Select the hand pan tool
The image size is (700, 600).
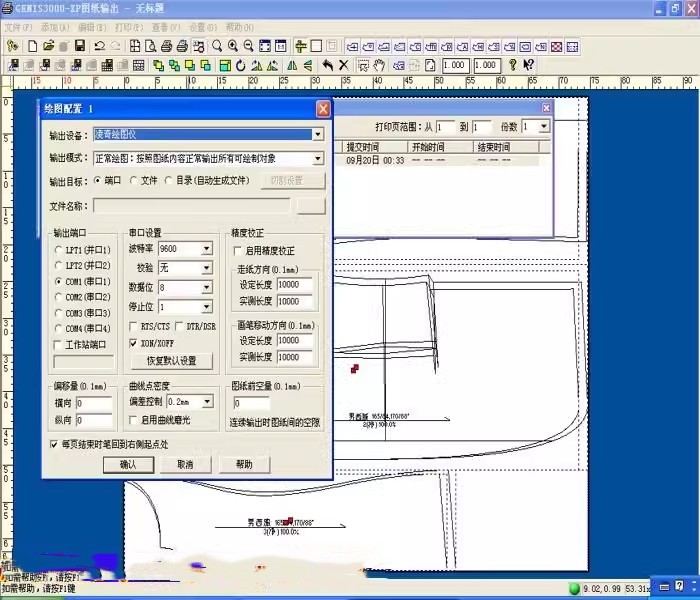point(379,66)
